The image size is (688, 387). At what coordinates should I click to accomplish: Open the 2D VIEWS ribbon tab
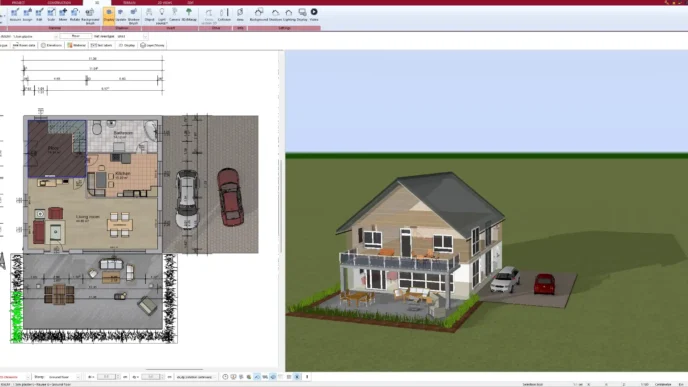coord(165,3)
